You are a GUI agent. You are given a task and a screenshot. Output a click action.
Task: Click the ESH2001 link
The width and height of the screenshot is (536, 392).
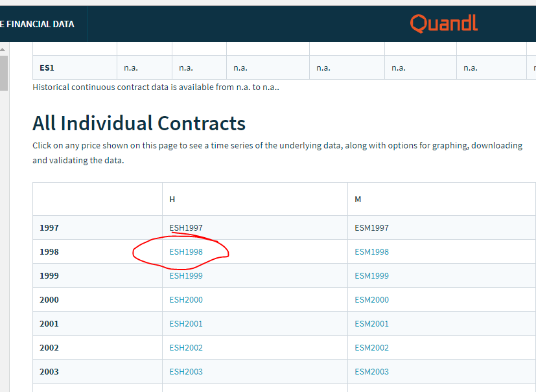186,323
